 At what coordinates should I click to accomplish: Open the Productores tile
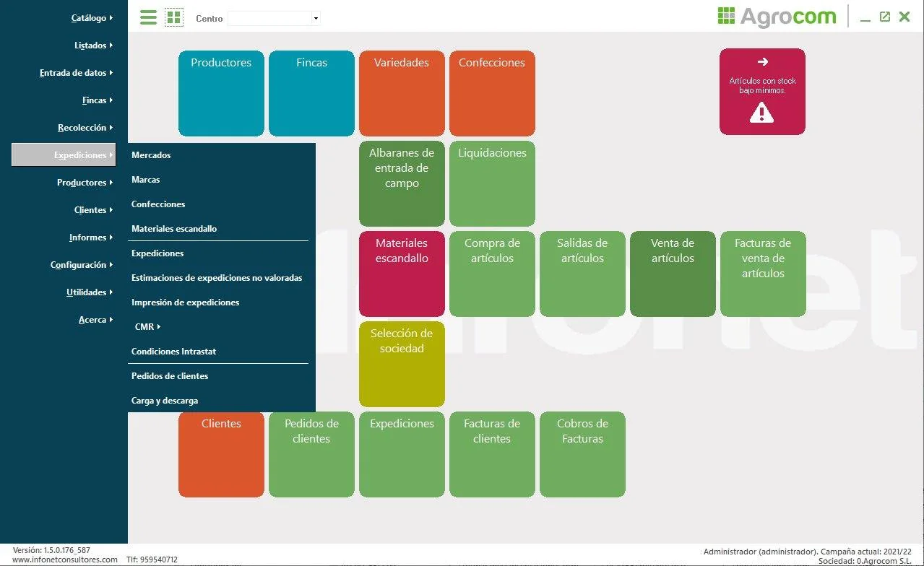point(221,93)
